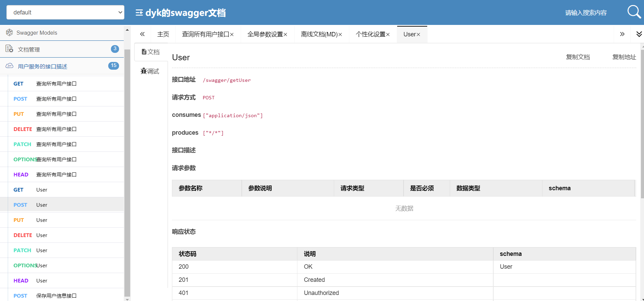Screen dimensions: 644x301
Task: Open PUT User endpoint
Action: pyautogui.click(x=62, y=220)
